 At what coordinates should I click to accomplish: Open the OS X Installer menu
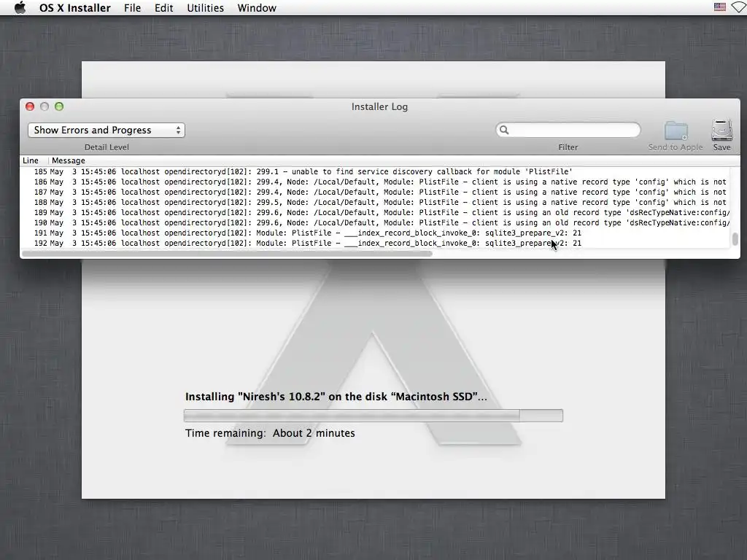click(75, 8)
